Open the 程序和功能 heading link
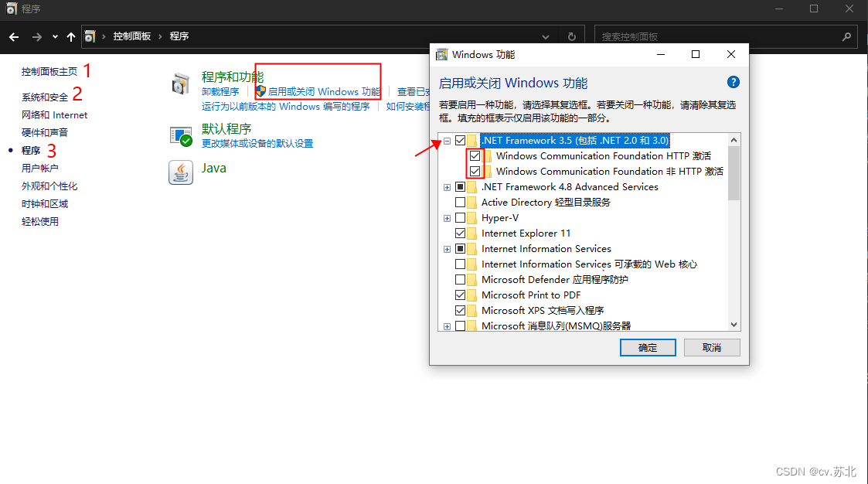This screenshot has width=868, height=484. point(233,77)
